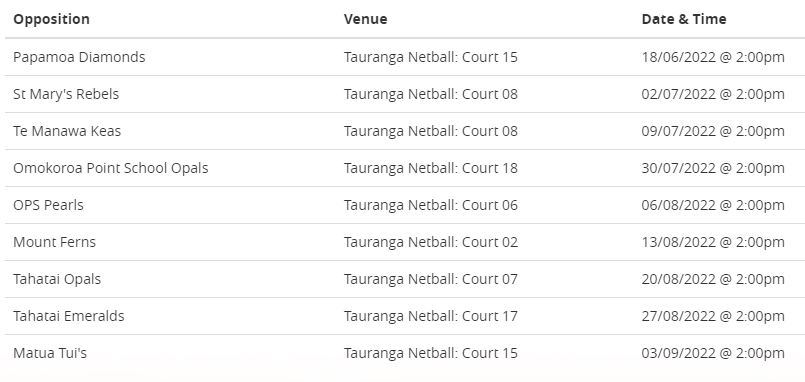
Task: Click the Opposition column header
Action: click(51, 19)
